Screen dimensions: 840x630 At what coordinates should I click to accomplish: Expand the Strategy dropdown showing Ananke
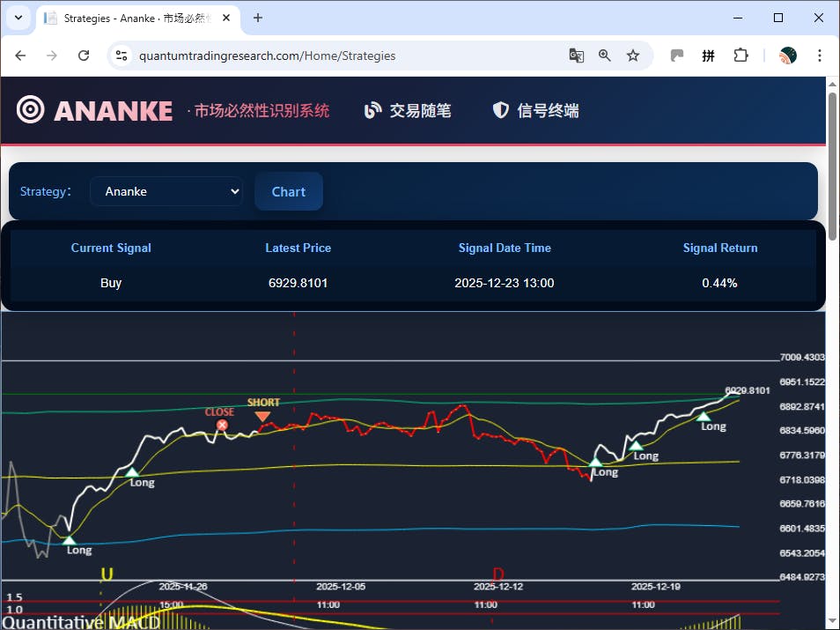(166, 191)
